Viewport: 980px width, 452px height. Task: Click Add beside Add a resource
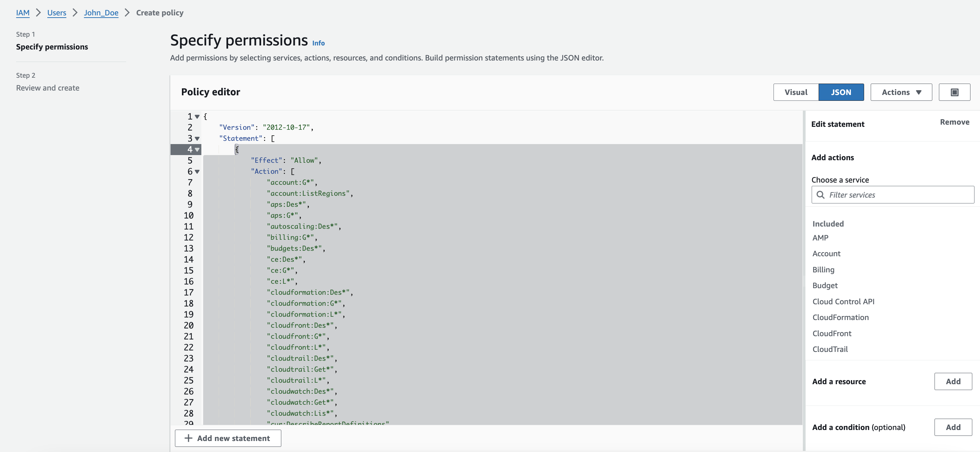953,381
